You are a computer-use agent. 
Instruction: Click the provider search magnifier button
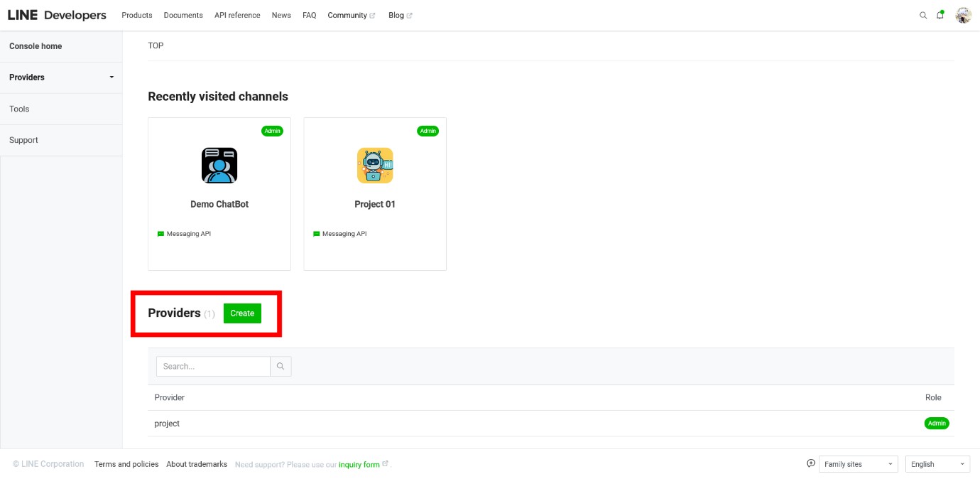tap(281, 367)
